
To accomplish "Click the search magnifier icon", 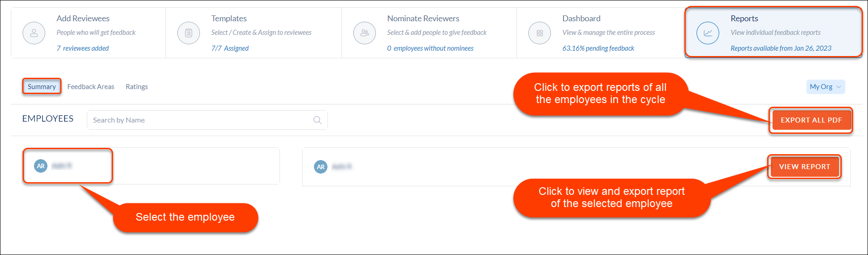I will (x=318, y=120).
